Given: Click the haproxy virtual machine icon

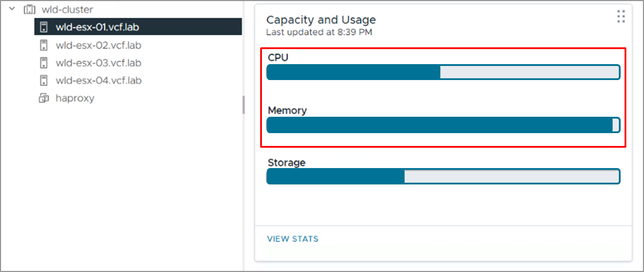Looking at the screenshot, I should [x=43, y=98].
